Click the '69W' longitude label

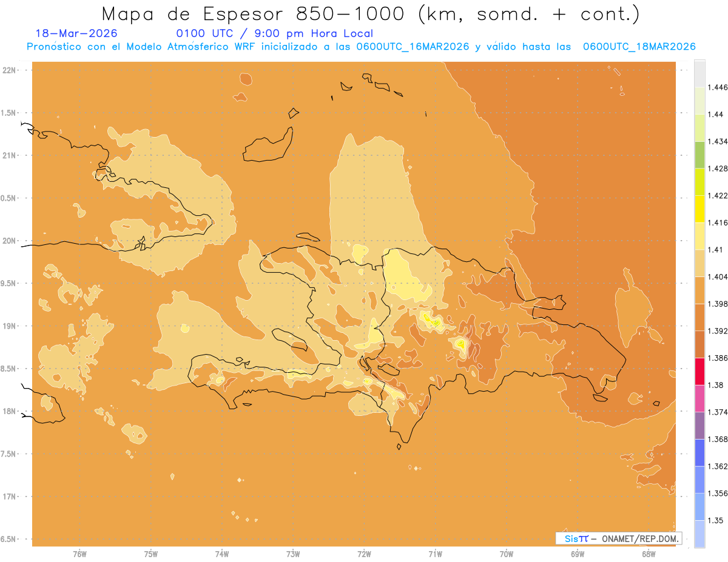tap(578, 554)
